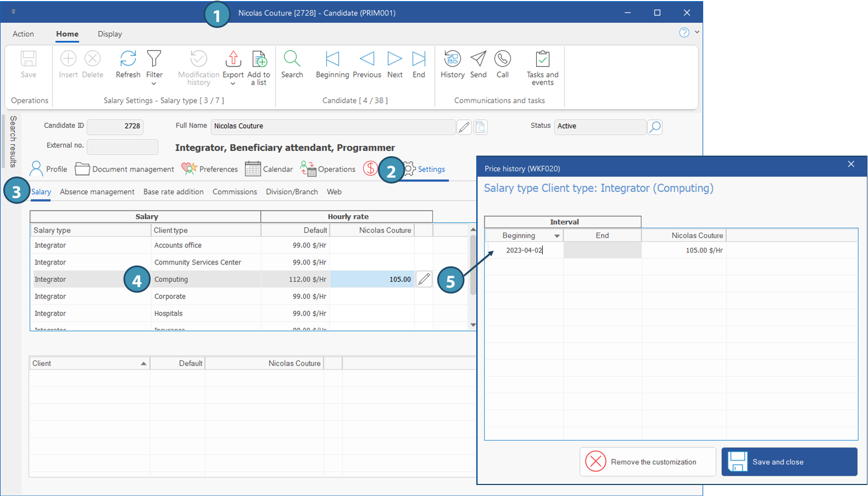Screen dimensions: 868x496
Task: Open the Search magnifier tool in the ribbon
Action: [x=292, y=59]
